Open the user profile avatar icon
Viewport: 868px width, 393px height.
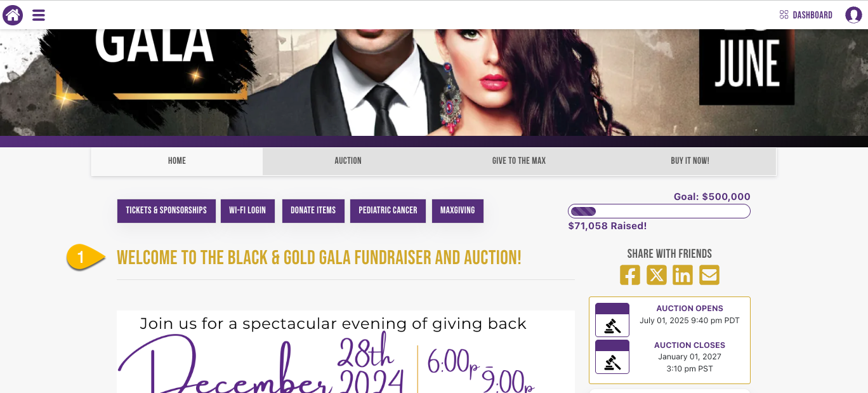pos(853,15)
